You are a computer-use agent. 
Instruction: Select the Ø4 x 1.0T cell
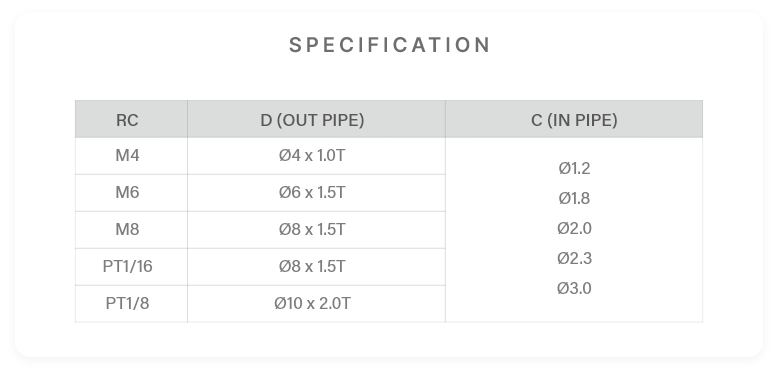[x=317, y=156]
